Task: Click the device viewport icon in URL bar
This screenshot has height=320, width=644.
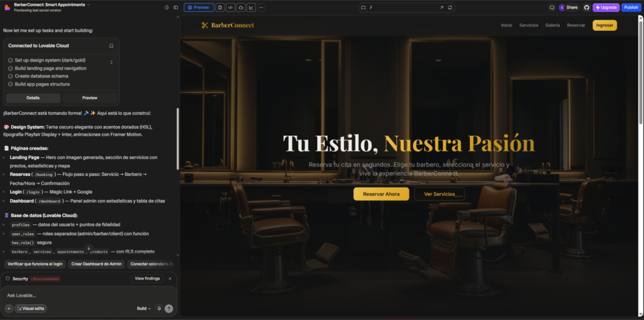Action: (x=363, y=8)
